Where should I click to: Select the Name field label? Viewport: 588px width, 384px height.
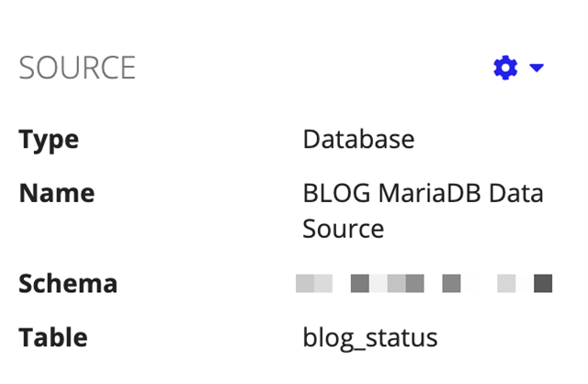56,194
